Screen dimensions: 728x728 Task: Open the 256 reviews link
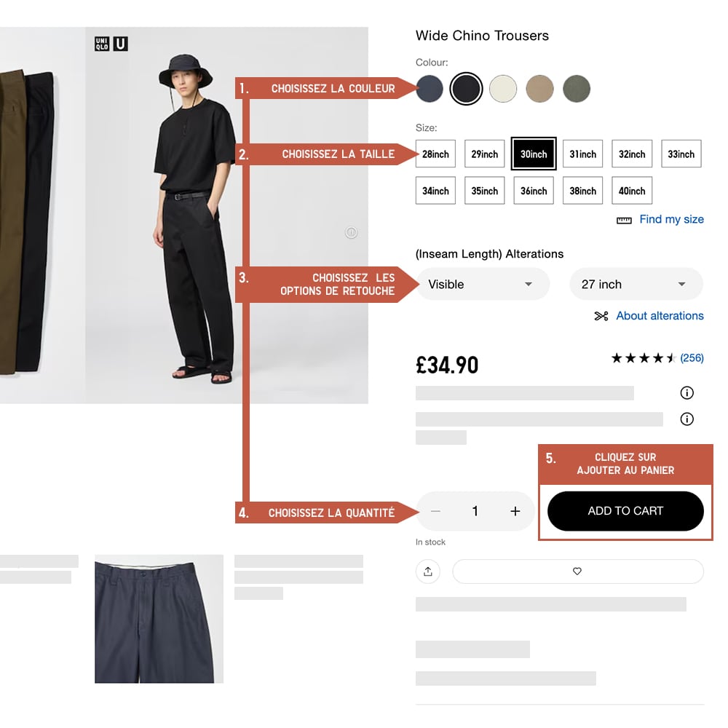[x=692, y=358]
